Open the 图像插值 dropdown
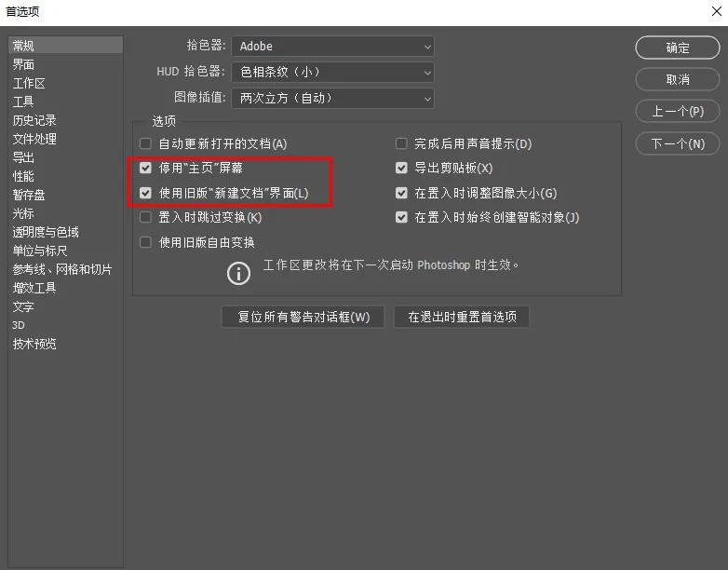The image size is (728, 570). click(x=333, y=98)
